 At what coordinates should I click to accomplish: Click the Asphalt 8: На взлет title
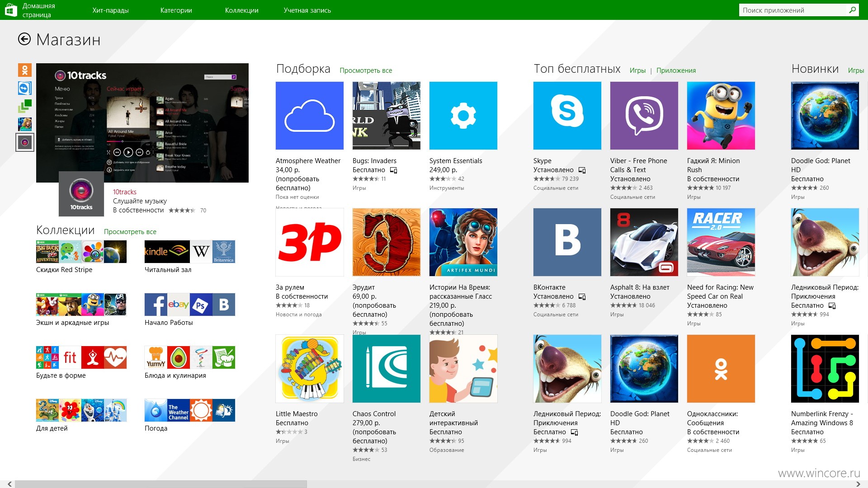point(640,287)
